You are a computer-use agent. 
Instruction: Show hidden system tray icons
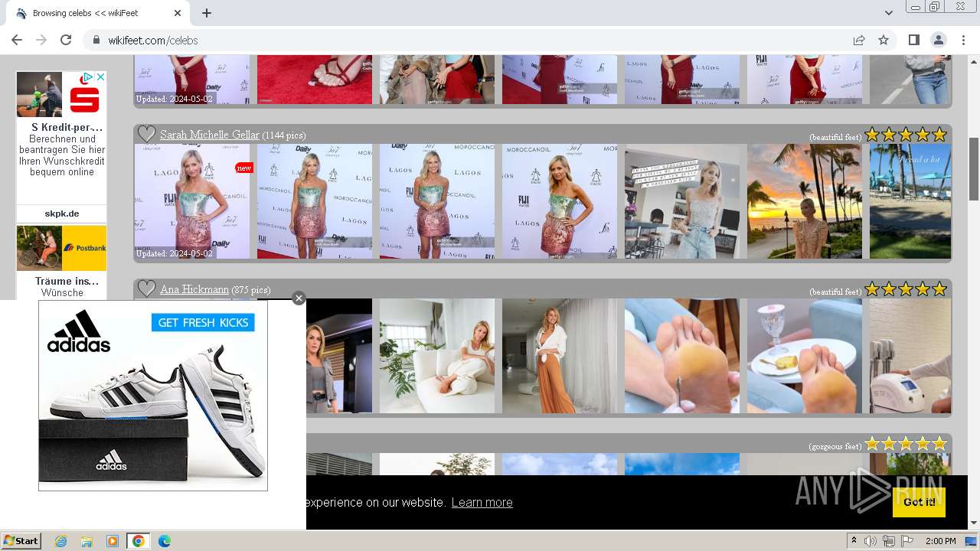[x=854, y=541]
